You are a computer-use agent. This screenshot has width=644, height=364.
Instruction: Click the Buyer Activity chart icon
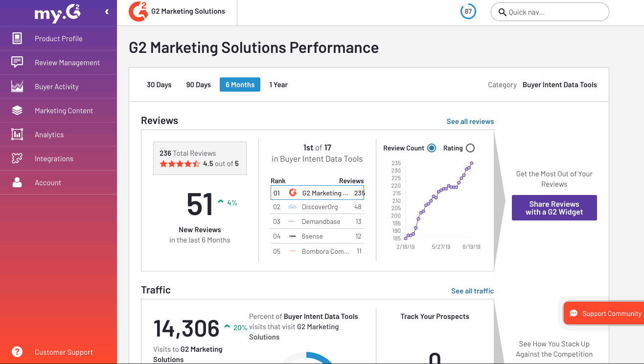click(x=17, y=86)
